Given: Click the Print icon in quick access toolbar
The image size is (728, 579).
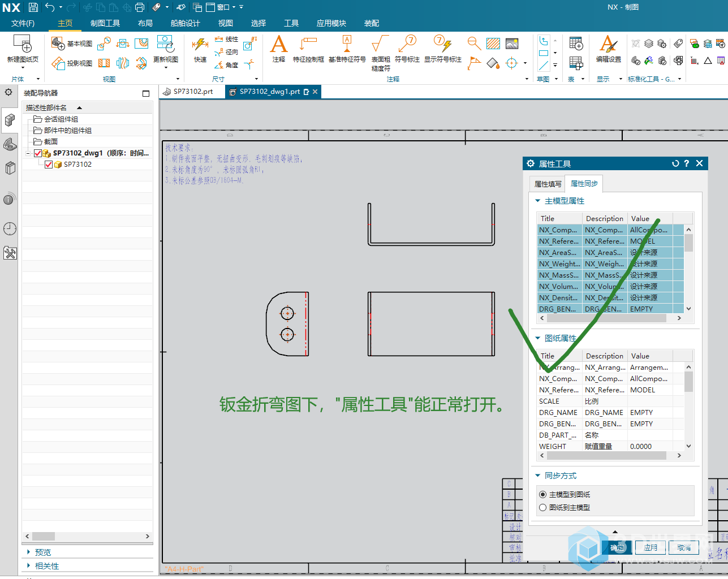Looking at the screenshot, I should tap(140, 7).
